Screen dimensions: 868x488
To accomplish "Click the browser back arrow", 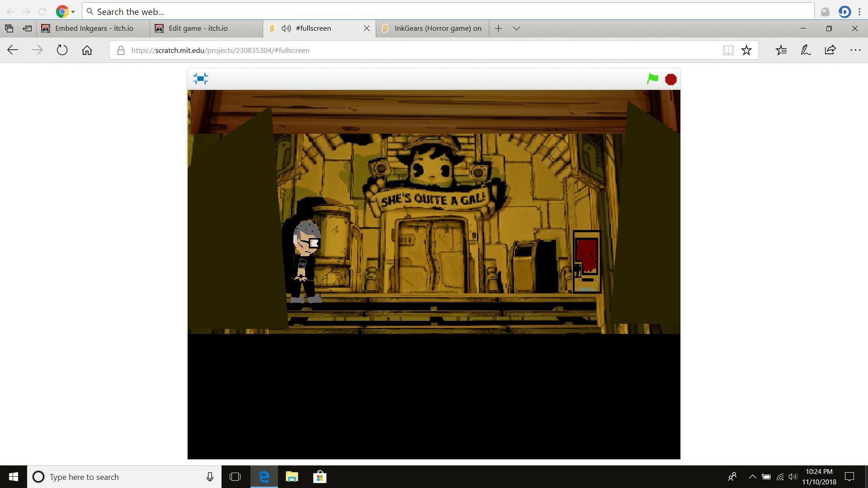I will pyautogui.click(x=13, y=50).
